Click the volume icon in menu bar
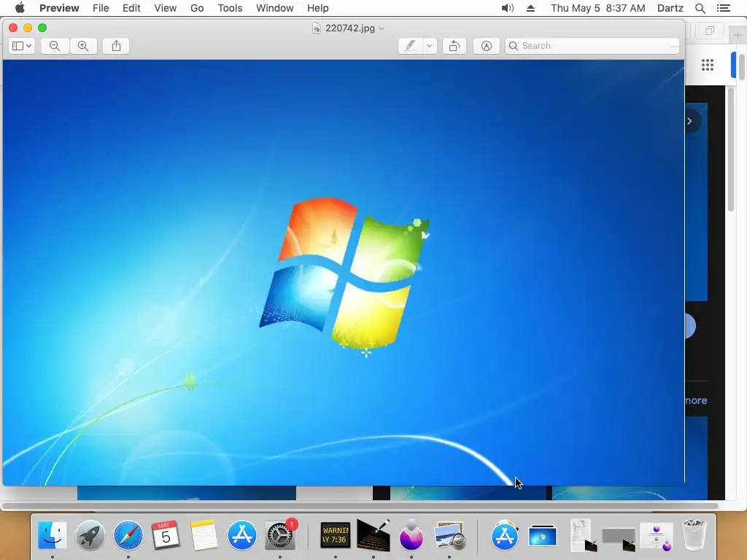Image resolution: width=747 pixels, height=560 pixels. click(508, 8)
